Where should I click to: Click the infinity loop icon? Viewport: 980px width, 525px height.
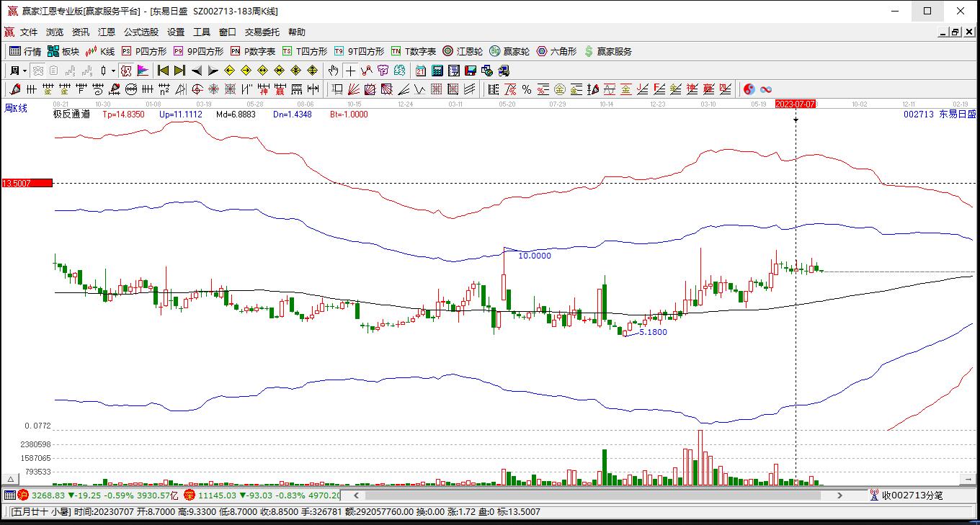[766, 89]
